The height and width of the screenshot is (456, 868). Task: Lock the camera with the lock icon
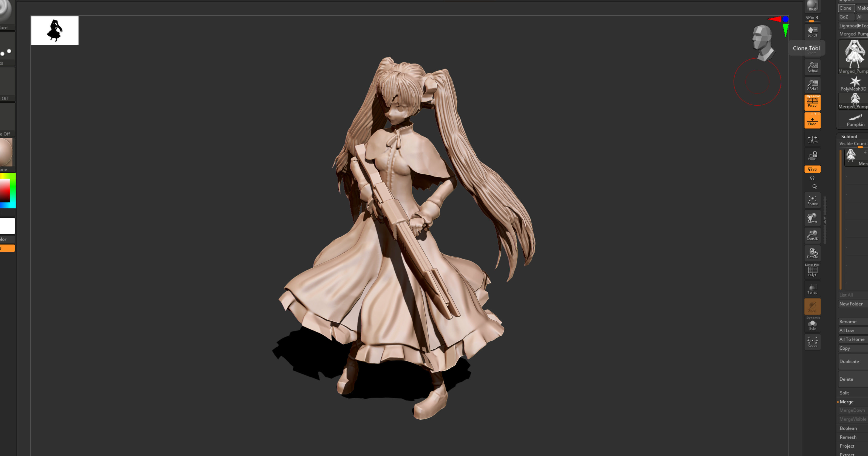(812, 156)
